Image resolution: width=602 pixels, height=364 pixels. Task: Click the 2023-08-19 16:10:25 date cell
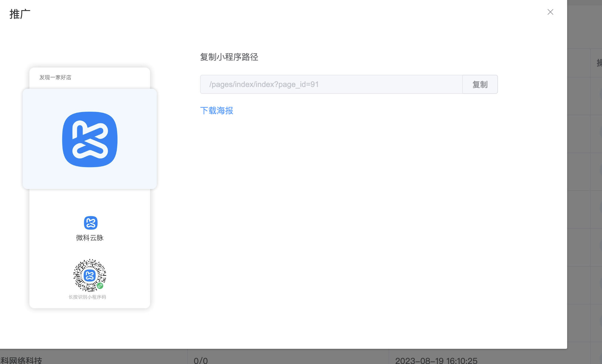(436, 360)
